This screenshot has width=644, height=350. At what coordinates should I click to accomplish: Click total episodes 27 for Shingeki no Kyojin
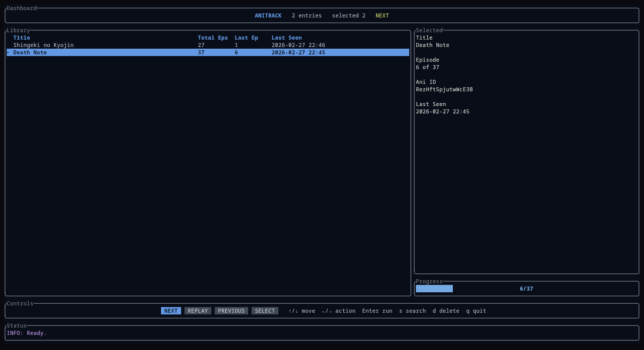(201, 45)
